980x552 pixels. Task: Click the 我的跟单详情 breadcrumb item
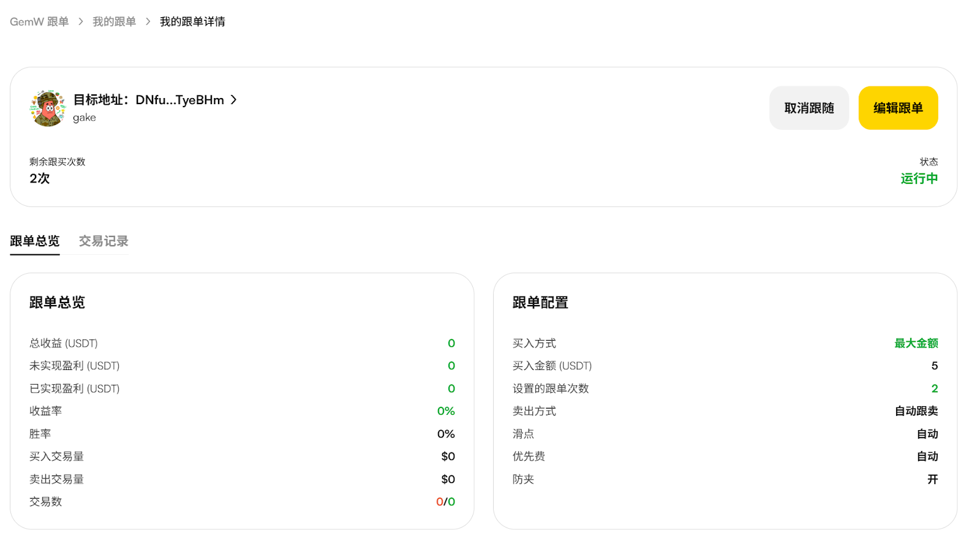pyautogui.click(x=192, y=21)
